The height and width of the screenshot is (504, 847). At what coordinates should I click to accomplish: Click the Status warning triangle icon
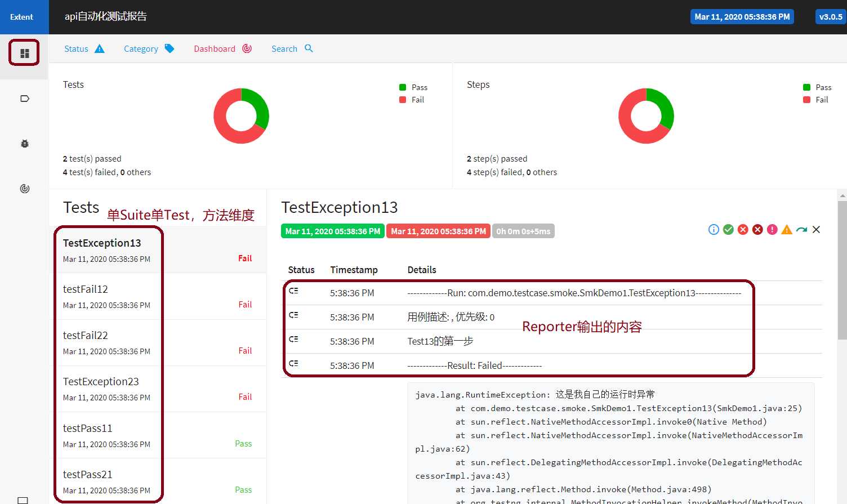pyautogui.click(x=100, y=48)
